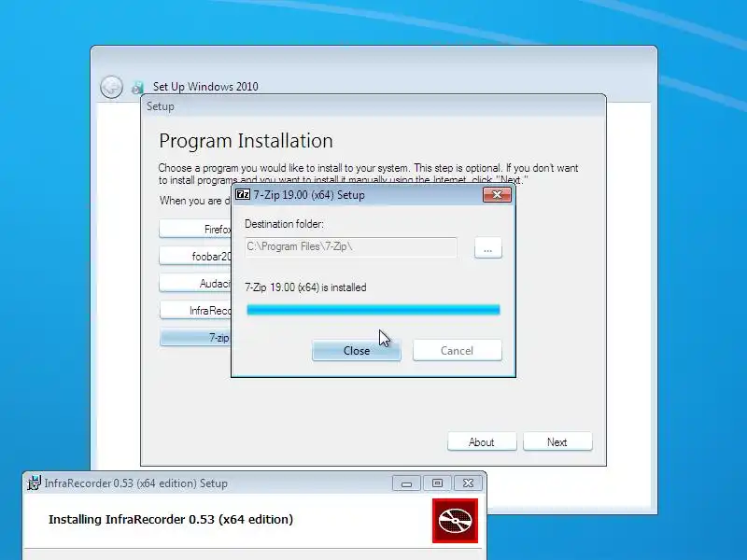
Task: Select the Firefox install button
Action: tap(196, 229)
